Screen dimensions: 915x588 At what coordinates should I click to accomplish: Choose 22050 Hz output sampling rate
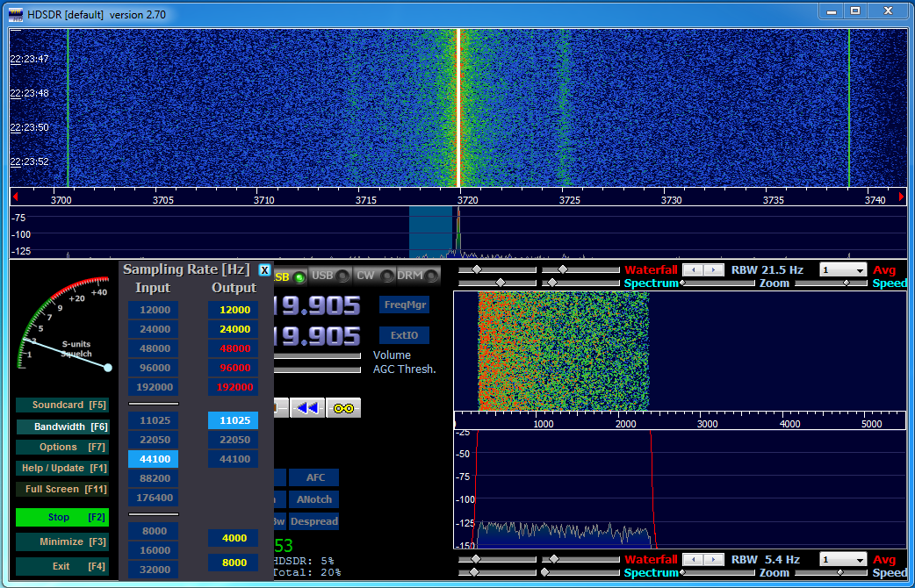click(x=234, y=440)
